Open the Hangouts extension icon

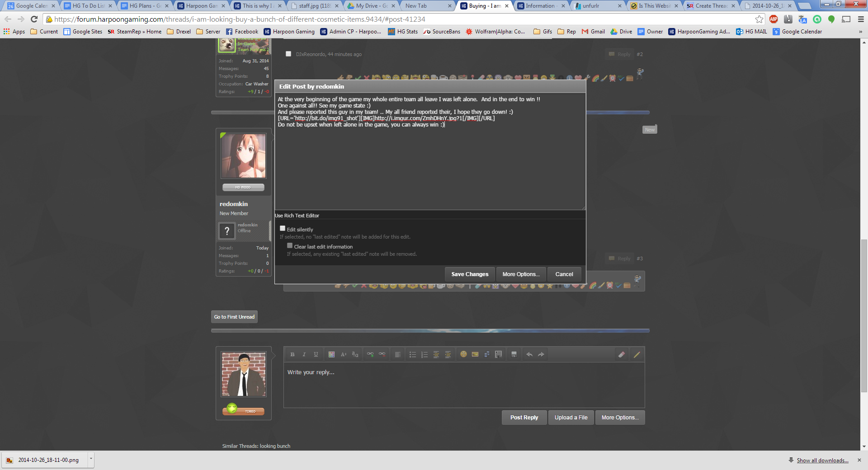831,19
